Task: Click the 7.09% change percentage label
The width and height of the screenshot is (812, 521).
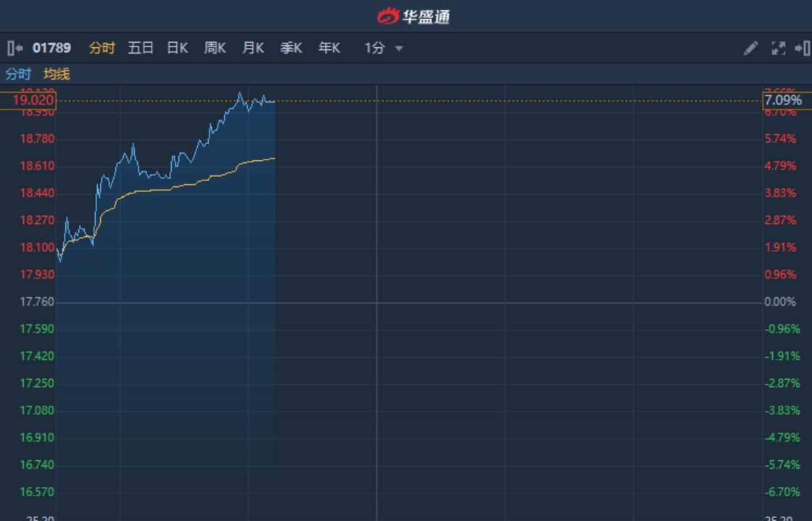Action: pyautogui.click(x=783, y=101)
